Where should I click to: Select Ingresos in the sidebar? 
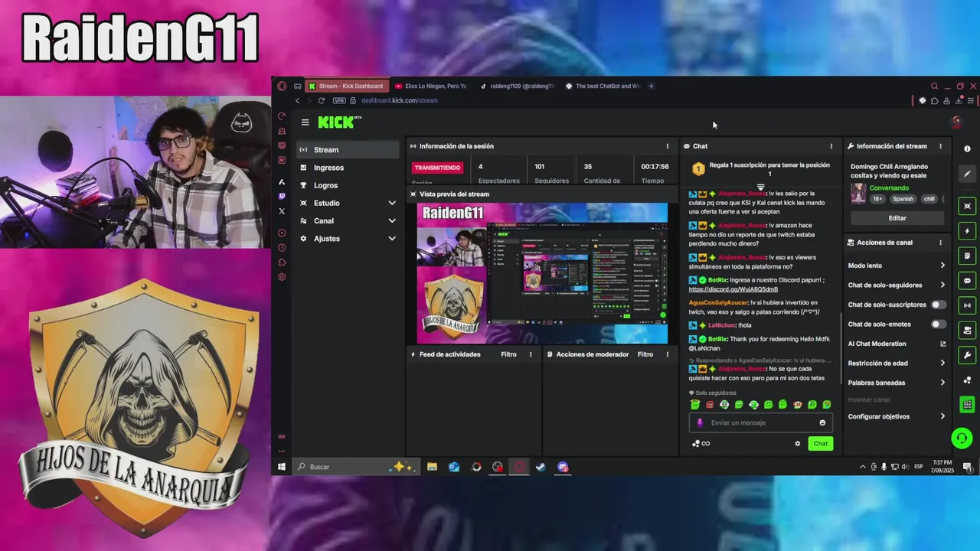click(348, 168)
